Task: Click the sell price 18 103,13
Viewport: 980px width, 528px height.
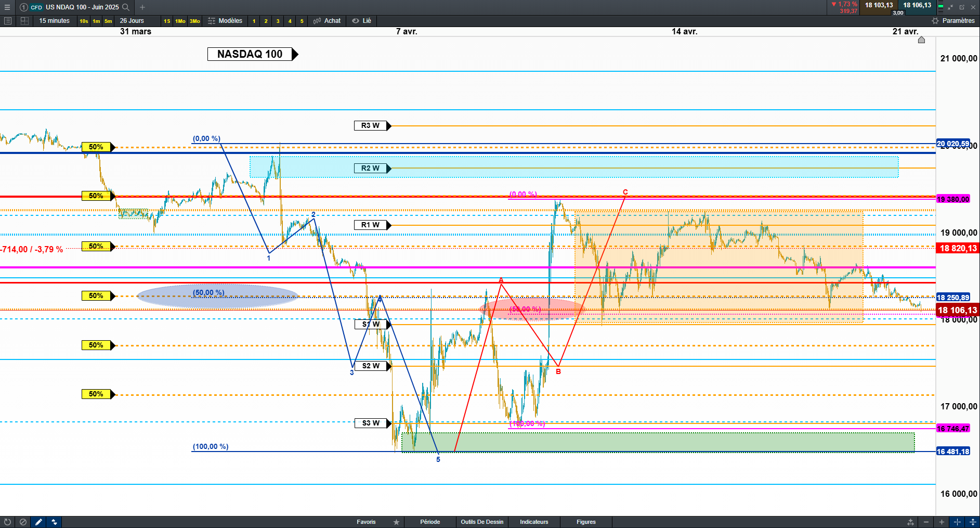Action: (x=879, y=5)
